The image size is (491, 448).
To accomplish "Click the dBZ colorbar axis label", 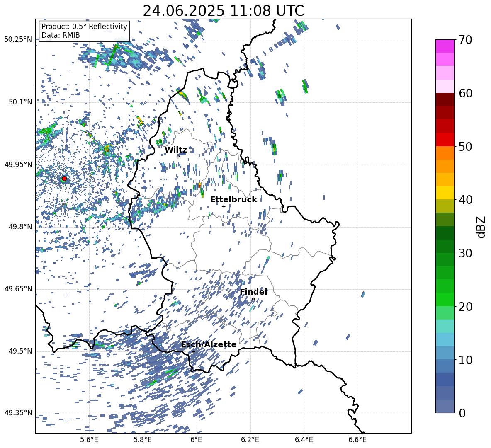I will coord(481,227).
